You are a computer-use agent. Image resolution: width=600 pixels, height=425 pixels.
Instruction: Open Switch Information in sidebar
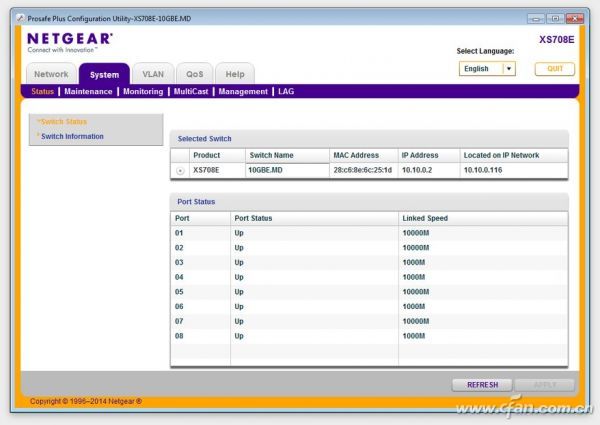tap(72, 136)
